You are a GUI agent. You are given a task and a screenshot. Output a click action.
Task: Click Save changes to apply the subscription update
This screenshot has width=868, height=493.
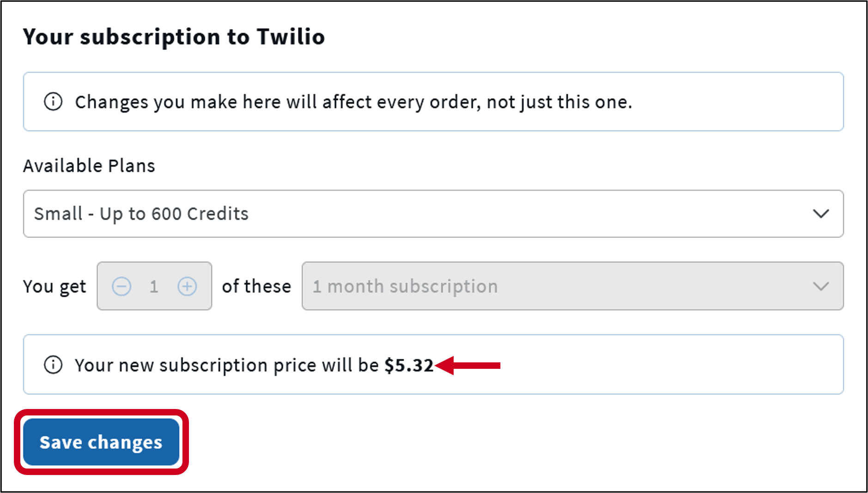[101, 442]
